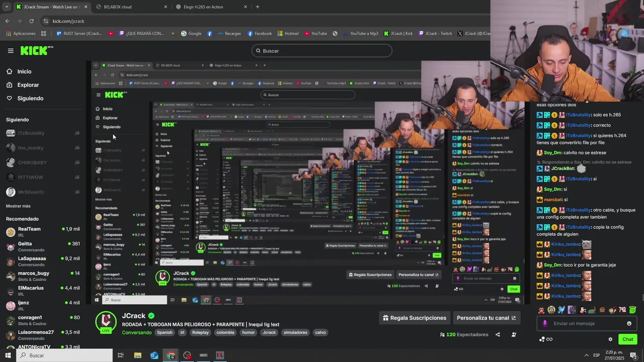Open recommended channel Geitta
Viewport: 644px width, 362px height.
pyautogui.click(x=43, y=246)
